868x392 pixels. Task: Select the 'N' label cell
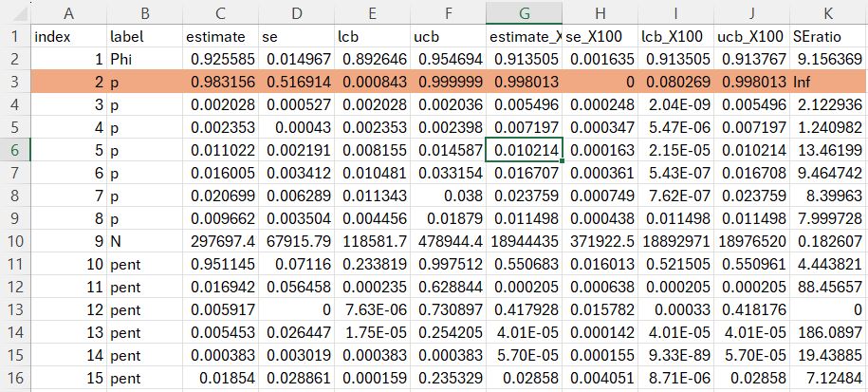point(144,241)
